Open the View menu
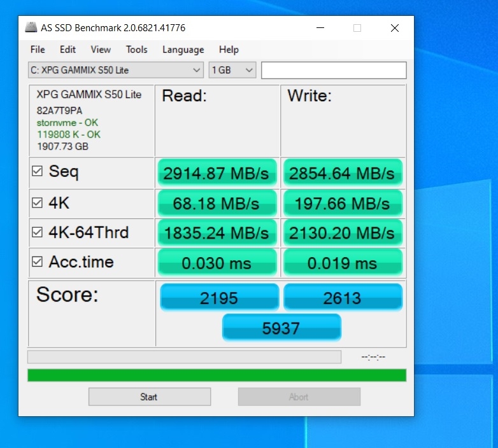 [x=101, y=50]
